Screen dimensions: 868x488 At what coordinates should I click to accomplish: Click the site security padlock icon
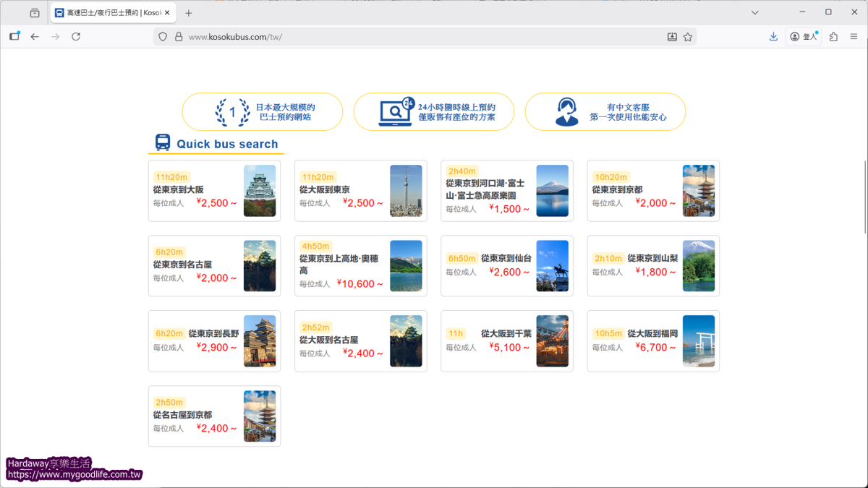[179, 37]
